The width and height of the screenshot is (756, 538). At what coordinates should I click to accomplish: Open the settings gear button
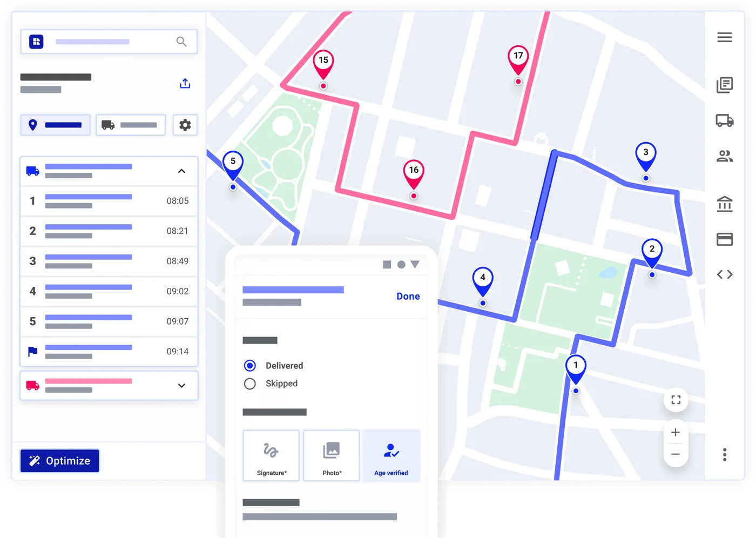(x=185, y=125)
